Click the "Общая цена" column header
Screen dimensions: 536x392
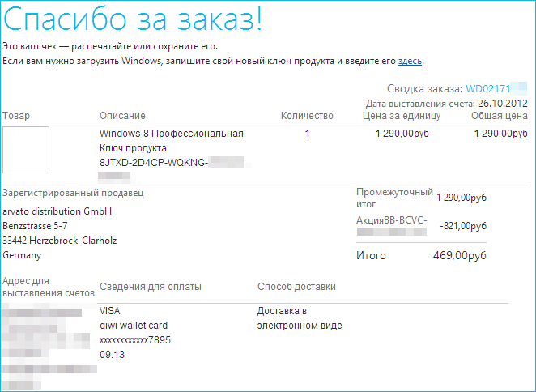click(500, 116)
